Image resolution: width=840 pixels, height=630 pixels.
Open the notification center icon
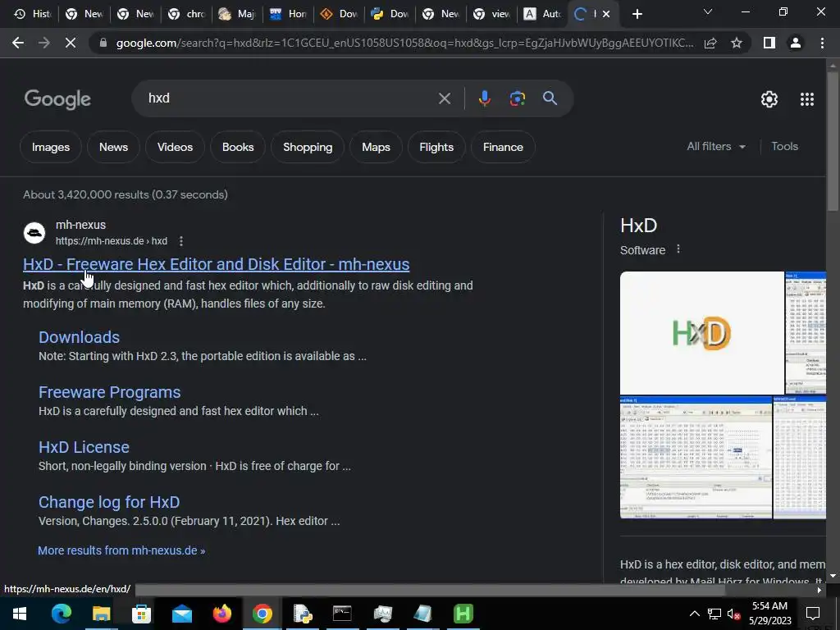pyautogui.click(x=813, y=614)
